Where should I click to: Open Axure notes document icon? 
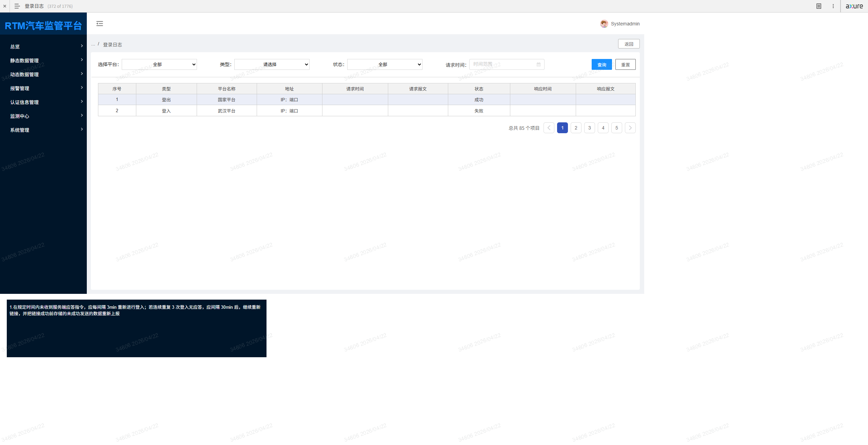[x=818, y=6]
